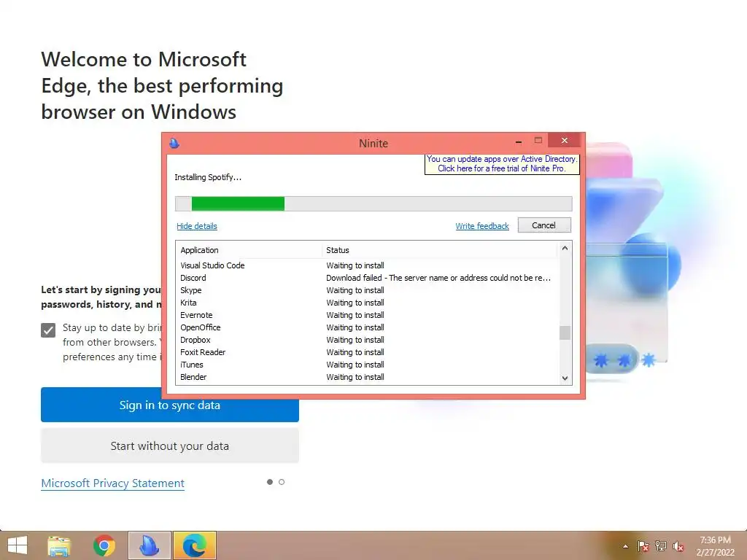The image size is (747, 560).
Task: Open the taskbar clock and date
Action: [715, 546]
